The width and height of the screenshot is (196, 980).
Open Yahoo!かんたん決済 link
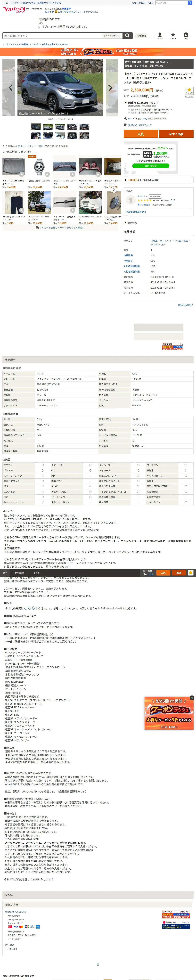[x=16, y=912]
